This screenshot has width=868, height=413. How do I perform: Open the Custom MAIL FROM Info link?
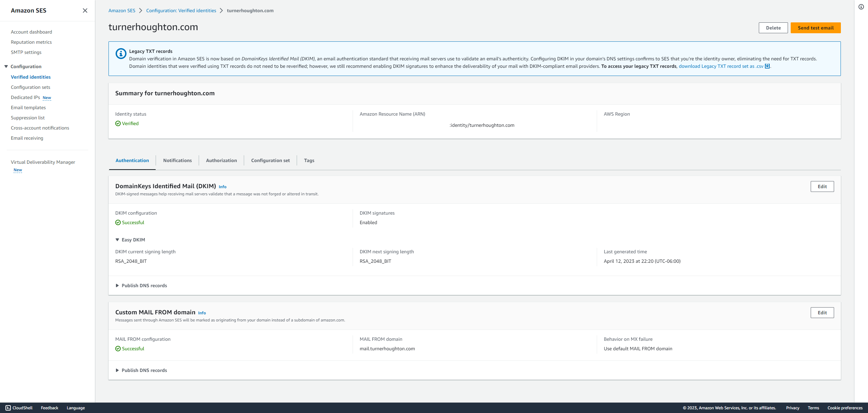[202, 313]
